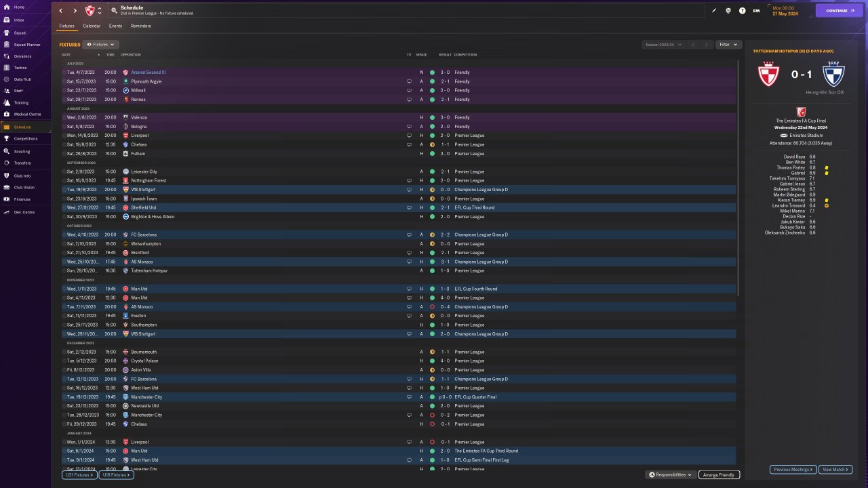Open U21 Fixtures

(79, 475)
